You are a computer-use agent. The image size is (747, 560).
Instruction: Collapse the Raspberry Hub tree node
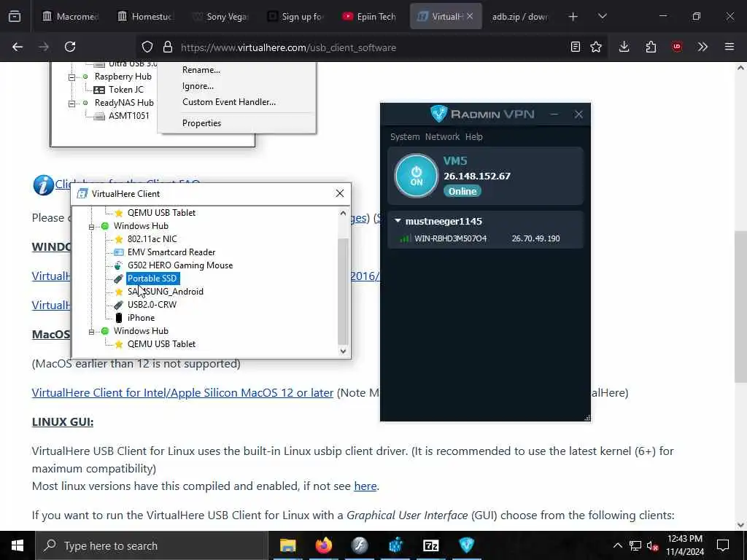click(72, 77)
